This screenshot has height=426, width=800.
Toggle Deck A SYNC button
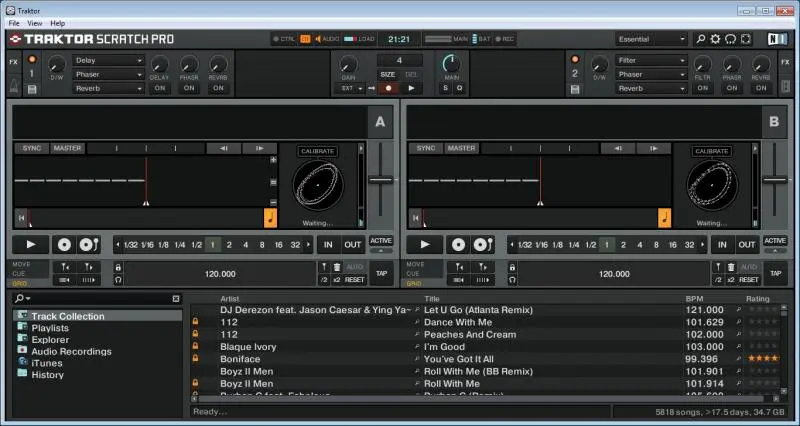31,148
